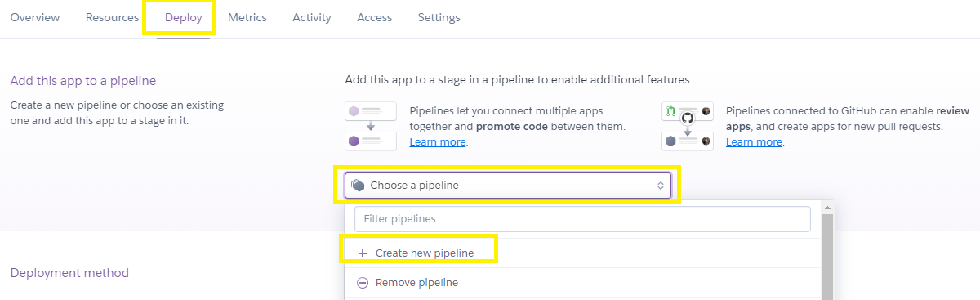Click the hexagon icon in the pipeline selector
980x300 pixels.
coord(358,186)
